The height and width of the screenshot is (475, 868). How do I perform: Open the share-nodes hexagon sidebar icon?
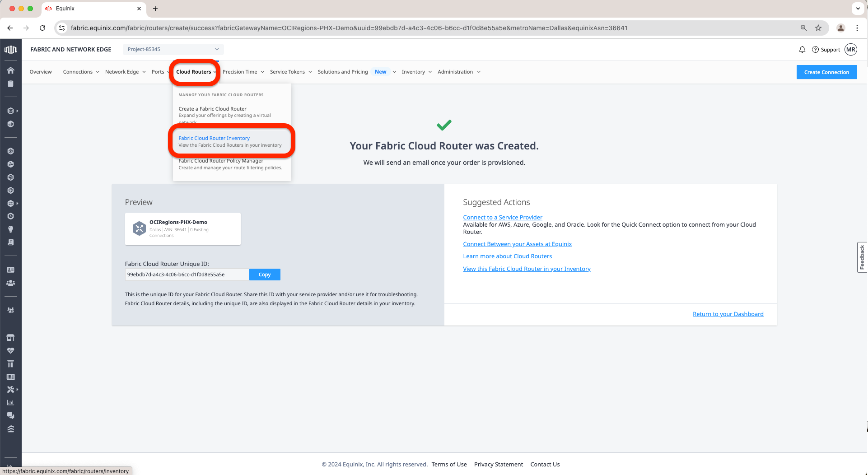10,164
